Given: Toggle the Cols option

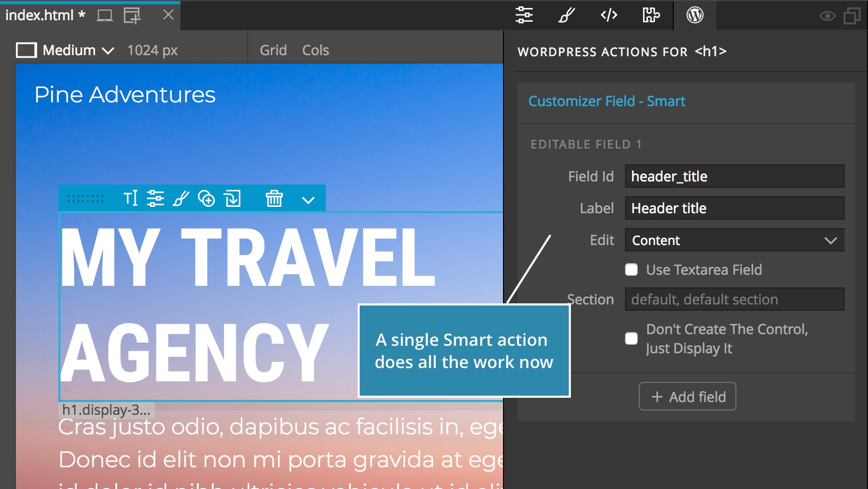Looking at the screenshot, I should click(316, 50).
